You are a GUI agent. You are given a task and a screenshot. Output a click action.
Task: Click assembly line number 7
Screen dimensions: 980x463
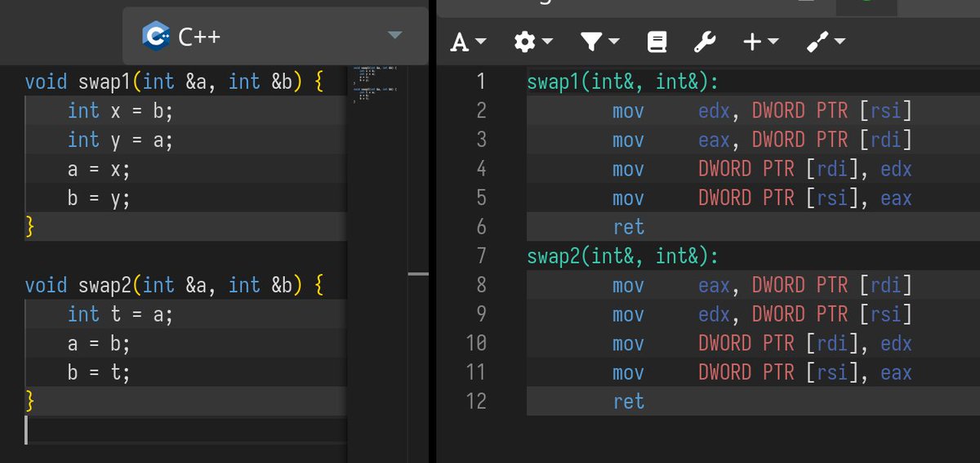481,256
